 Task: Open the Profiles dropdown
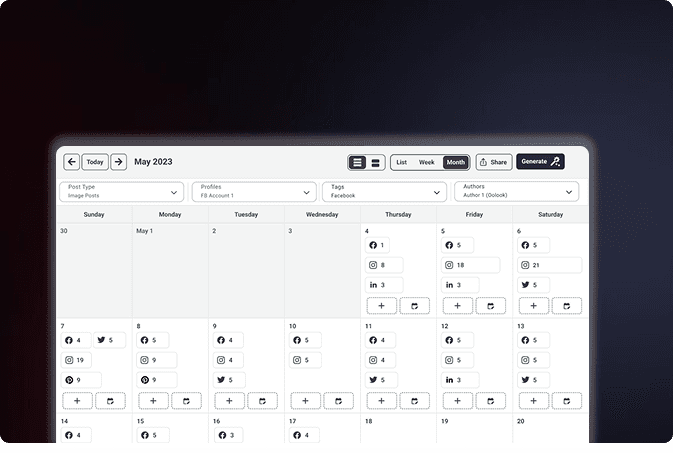pos(254,192)
